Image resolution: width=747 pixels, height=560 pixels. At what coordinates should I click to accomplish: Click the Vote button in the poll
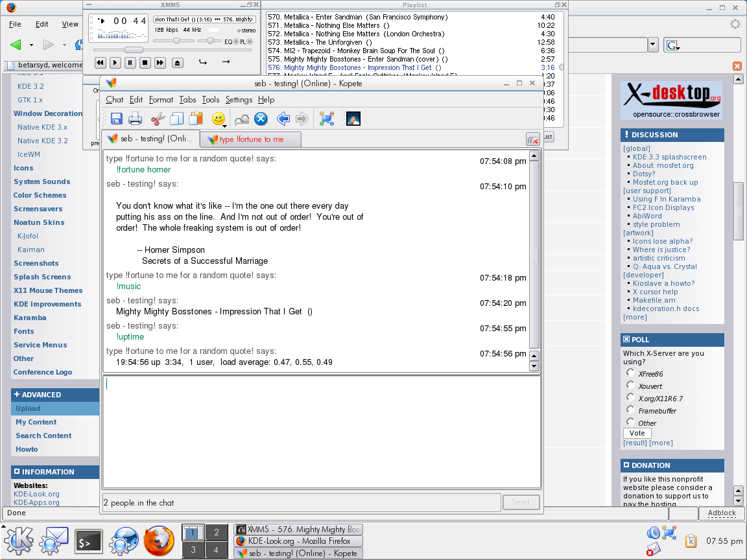637,433
